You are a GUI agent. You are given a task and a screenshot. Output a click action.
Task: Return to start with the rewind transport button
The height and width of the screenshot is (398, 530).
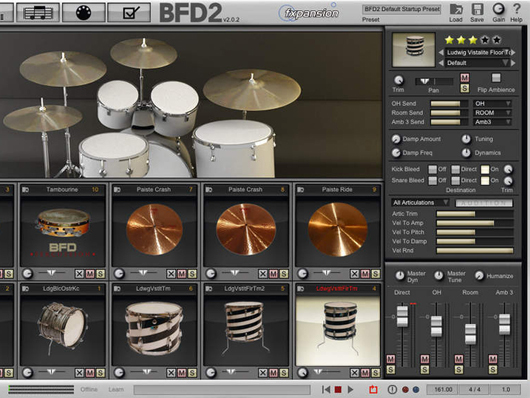[326, 390]
